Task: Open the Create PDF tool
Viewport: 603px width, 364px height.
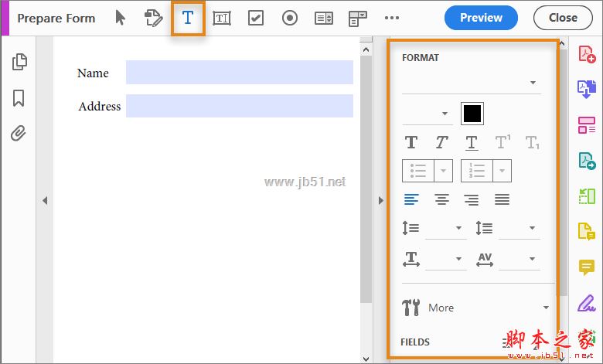Action: click(x=587, y=54)
